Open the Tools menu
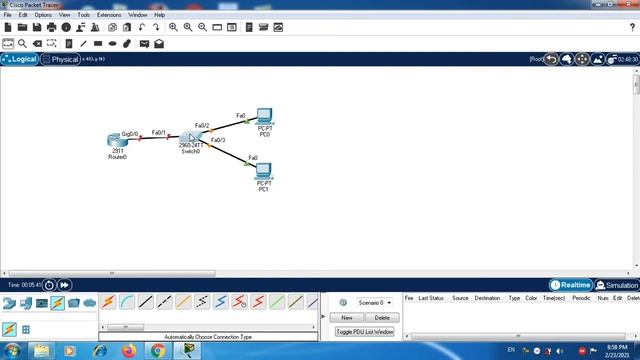 [x=83, y=15]
